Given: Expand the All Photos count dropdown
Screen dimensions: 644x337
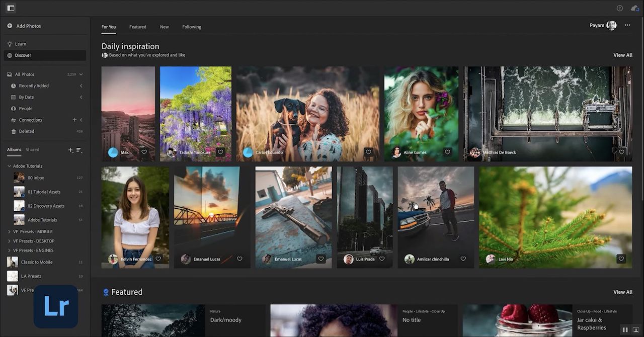Looking at the screenshot, I should coord(81,74).
